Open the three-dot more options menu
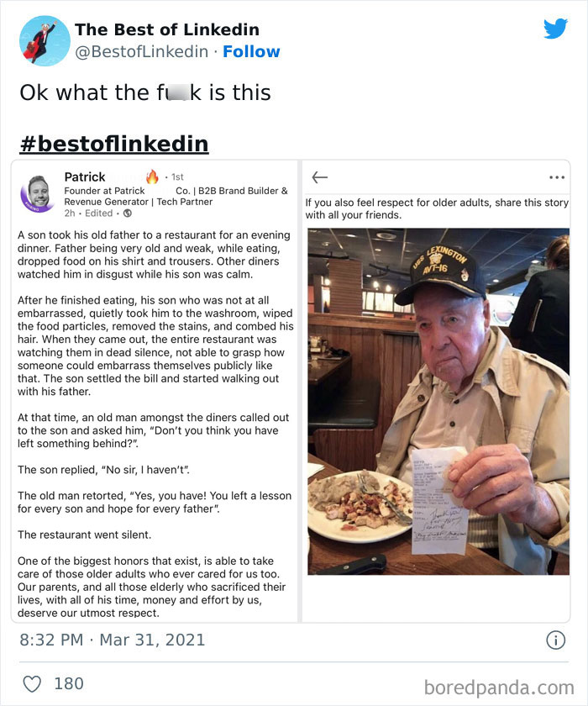This screenshot has width=588, height=706. tap(556, 177)
